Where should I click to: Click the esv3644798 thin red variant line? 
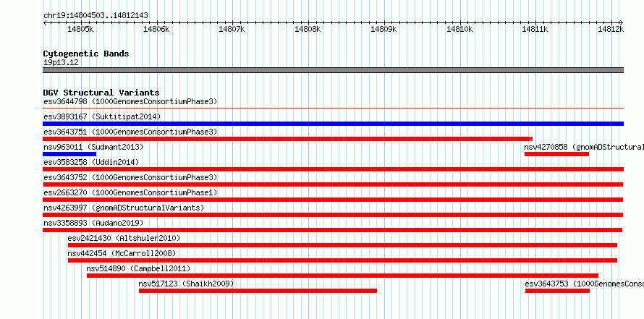click(333, 109)
